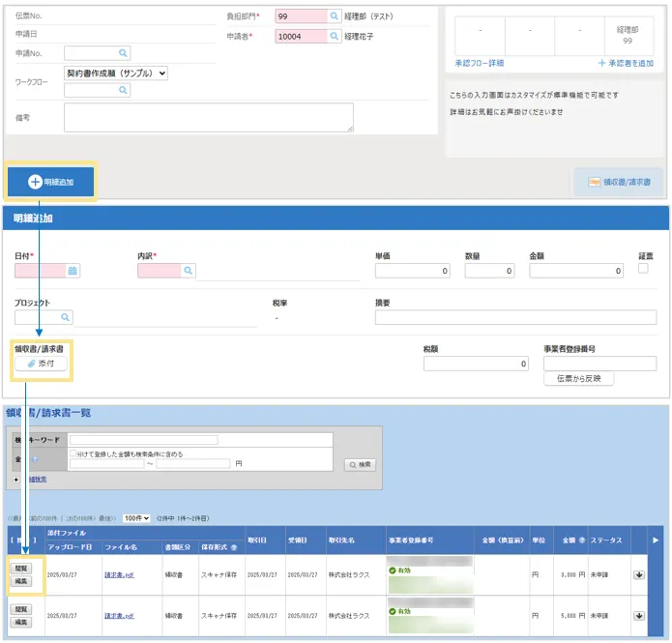Open the 申請No. lookup search icon
672x643 pixels.
(x=123, y=53)
